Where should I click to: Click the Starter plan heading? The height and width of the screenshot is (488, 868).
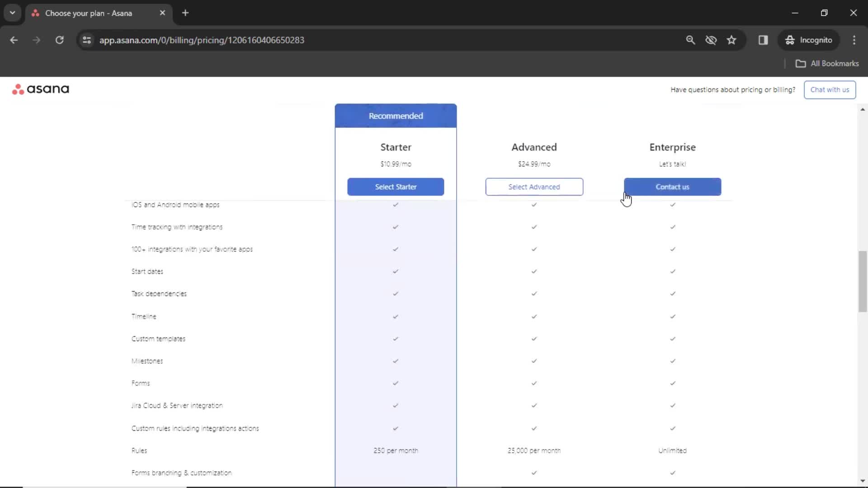396,147
